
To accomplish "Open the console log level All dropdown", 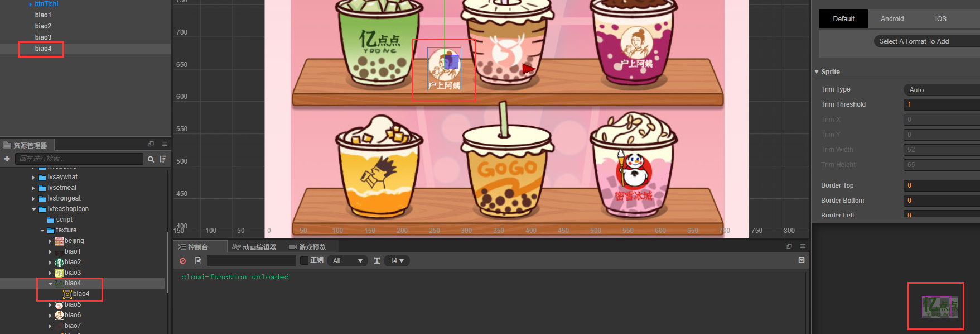I will pyautogui.click(x=347, y=261).
